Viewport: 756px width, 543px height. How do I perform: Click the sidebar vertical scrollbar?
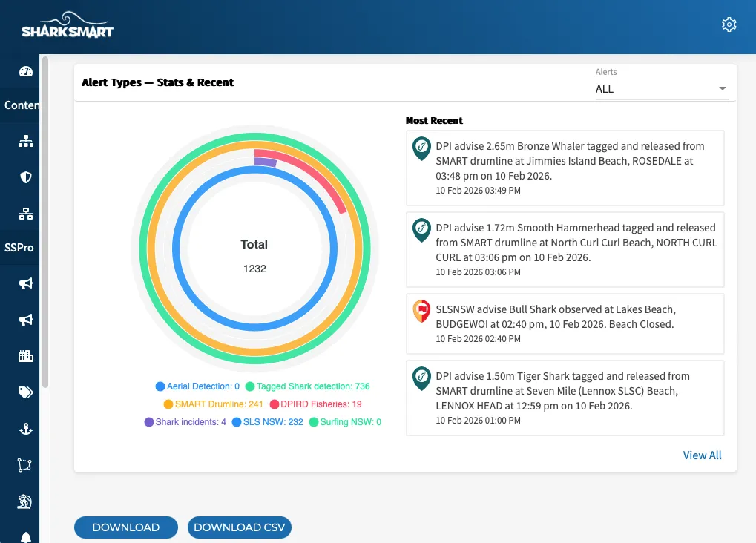click(45, 222)
